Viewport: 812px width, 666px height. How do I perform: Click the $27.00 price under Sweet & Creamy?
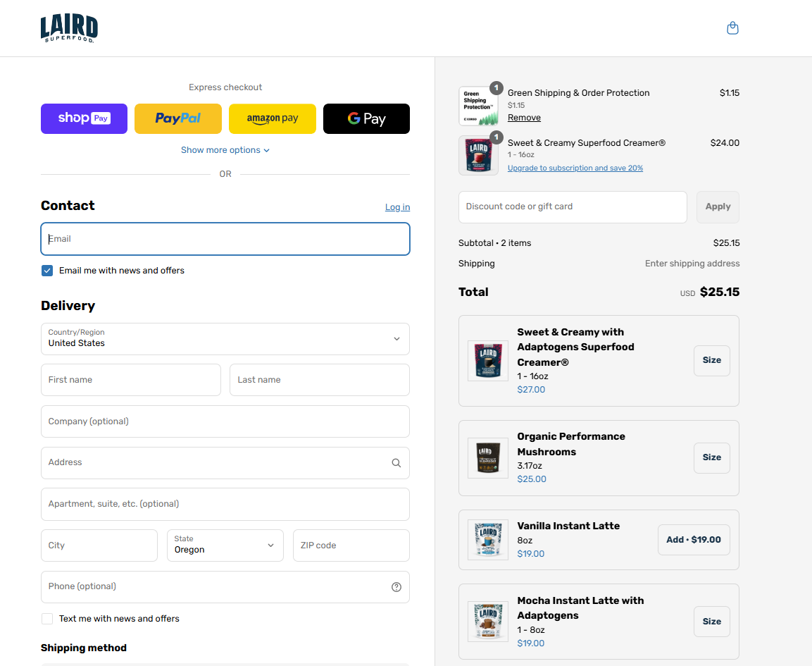[x=531, y=389]
